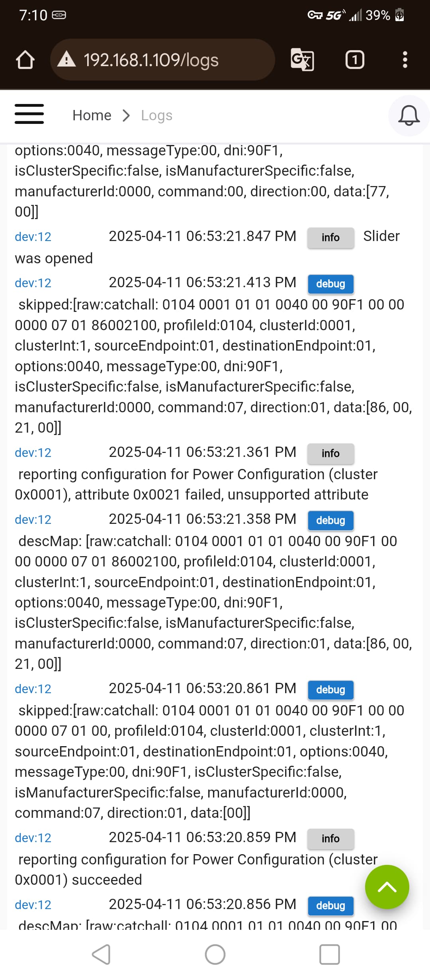Click the info badge at 06:53:21.361 PM
This screenshot has width=430, height=980.
(330, 454)
